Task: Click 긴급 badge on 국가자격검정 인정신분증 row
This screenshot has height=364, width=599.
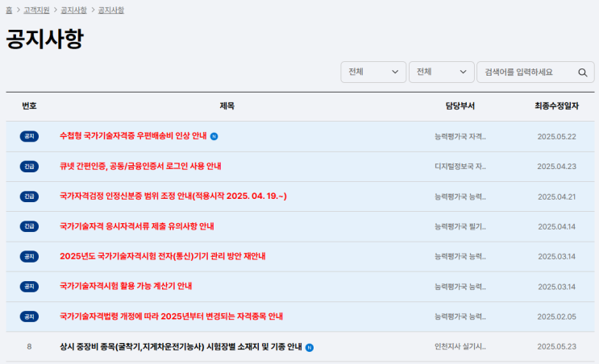Action: [x=29, y=196]
